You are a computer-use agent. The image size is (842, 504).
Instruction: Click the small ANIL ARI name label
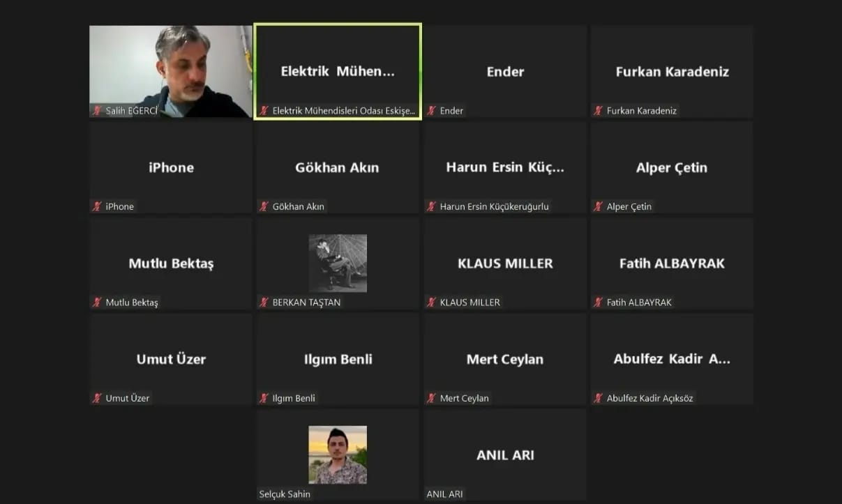(445, 494)
